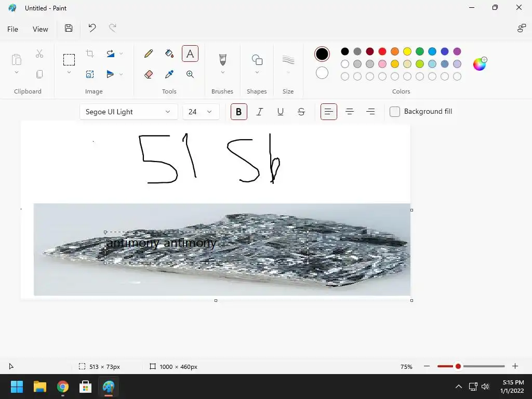The height and width of the screenshot is (399, 532).
Task: Open the Segoe UI Light font dropdown
Action: coord(129,112)
